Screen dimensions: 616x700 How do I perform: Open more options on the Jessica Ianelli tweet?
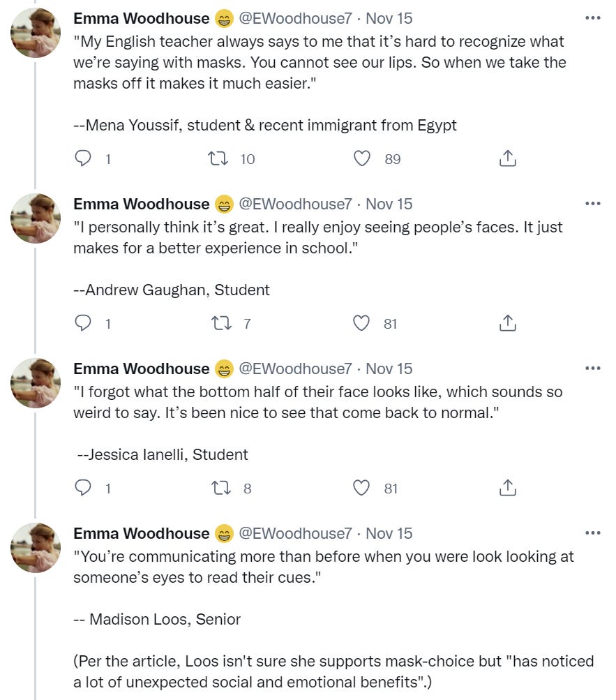[x=593, y=368]
